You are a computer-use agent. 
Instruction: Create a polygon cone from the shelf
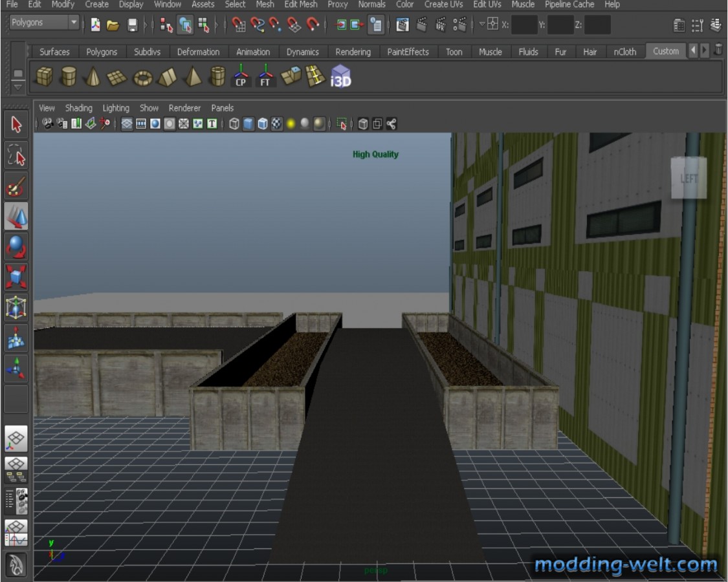click(x=93, y=76)
